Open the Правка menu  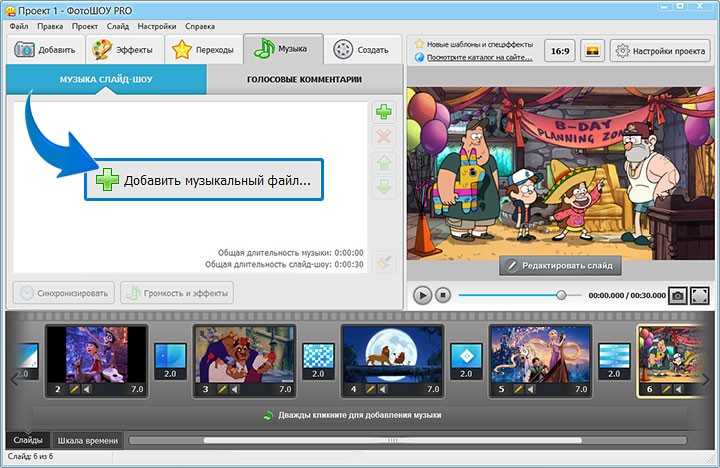[50, 26]
